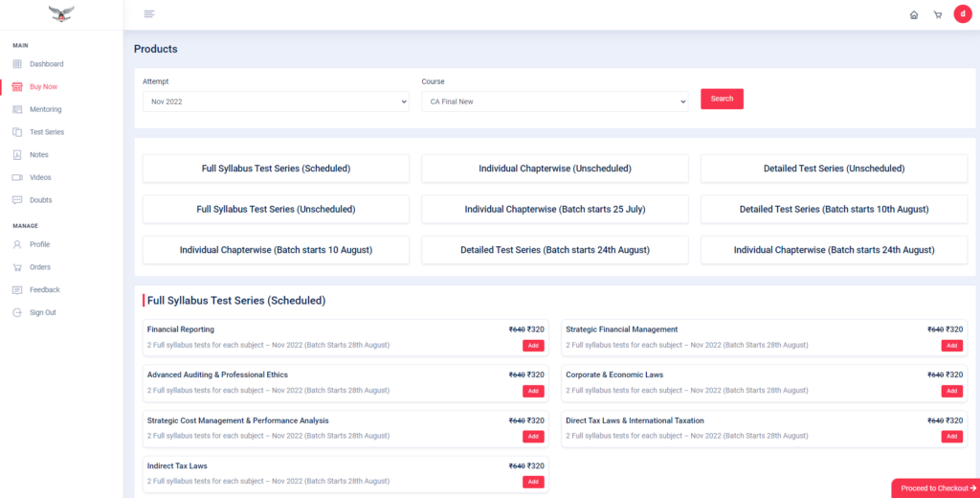Viewport: 980px width, 498px height.
Task: Click the Dashboard grid icon in sidebar
Action: 17,64
